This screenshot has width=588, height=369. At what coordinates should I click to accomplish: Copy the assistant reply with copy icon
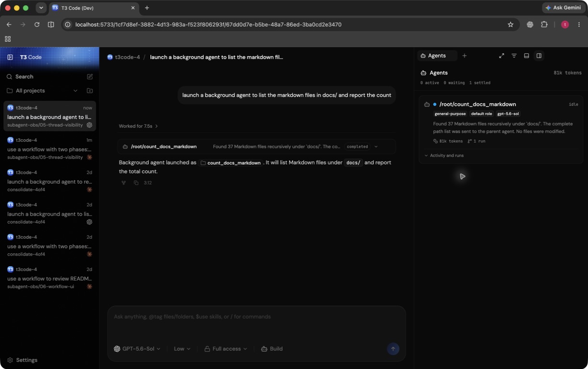coord(136,183)
